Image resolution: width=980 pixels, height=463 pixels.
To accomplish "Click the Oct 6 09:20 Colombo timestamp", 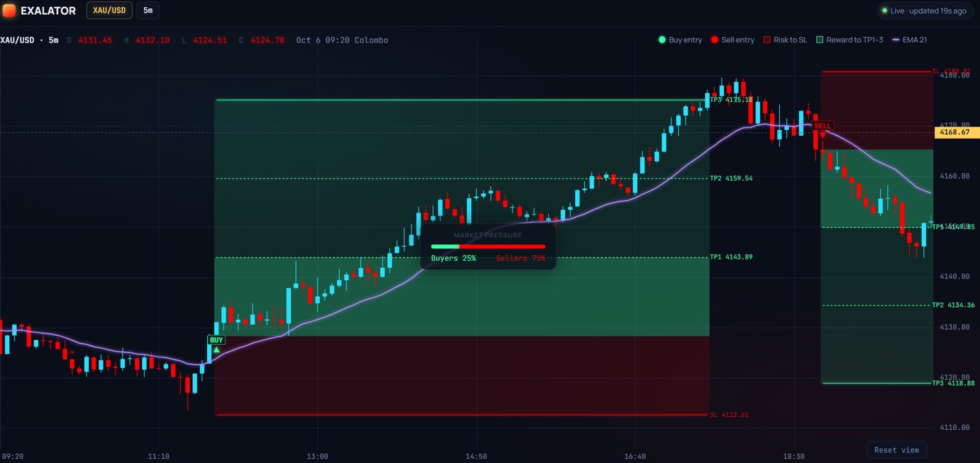I will point(342,41).
